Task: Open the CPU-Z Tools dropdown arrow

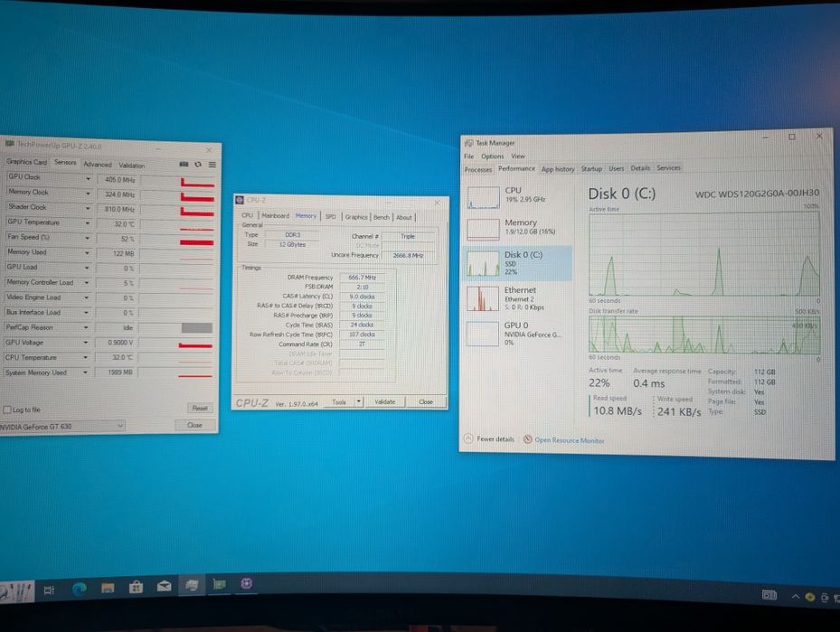Action: tap(359, 401)
